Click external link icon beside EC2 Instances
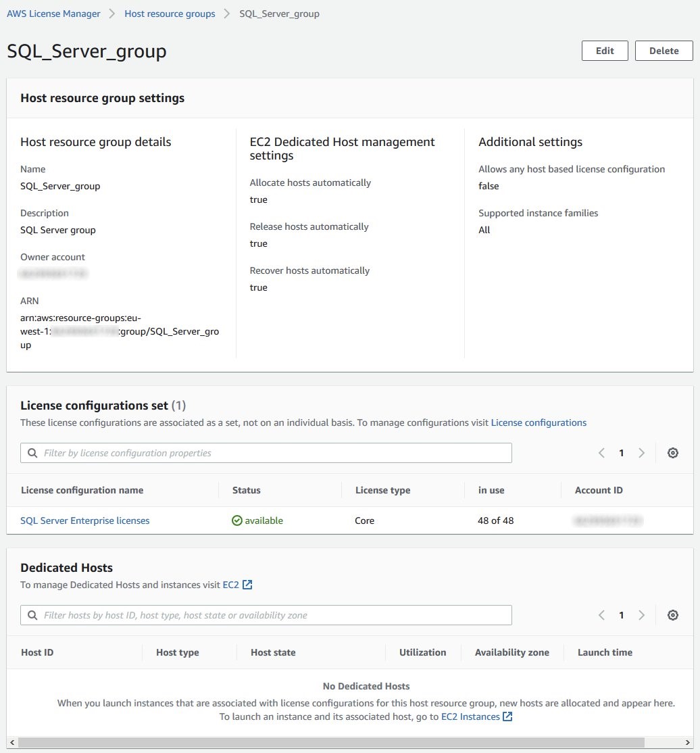 pos(507,716)
